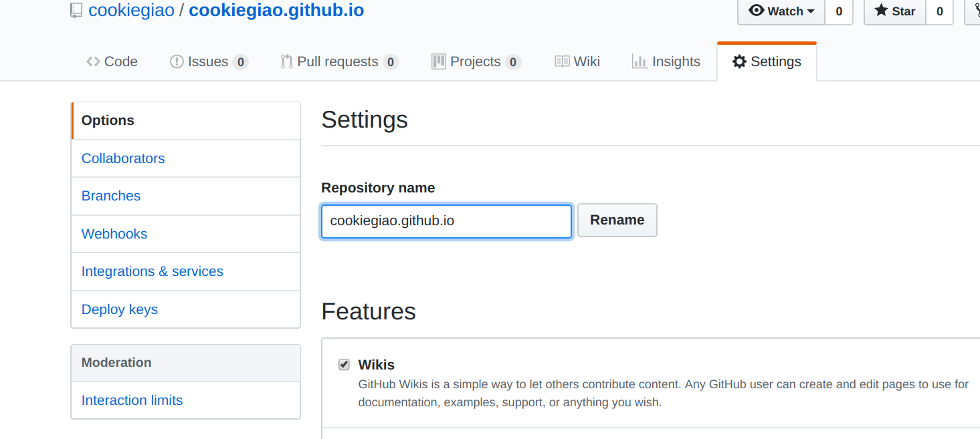This screenshot has width=980, height=439.
Task: Select the Settings tab with the gear icon
Action: point(767,61)
